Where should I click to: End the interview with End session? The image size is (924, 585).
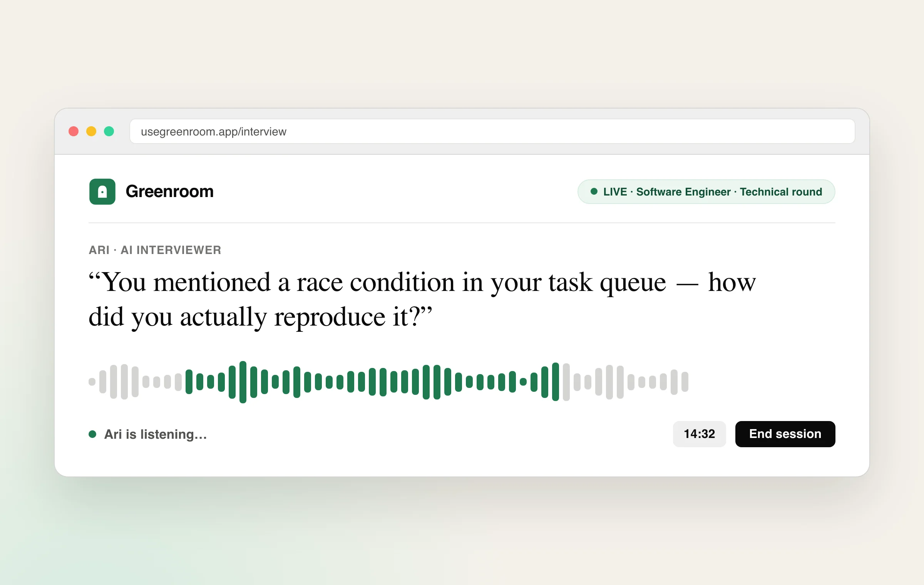coord(785,434)
